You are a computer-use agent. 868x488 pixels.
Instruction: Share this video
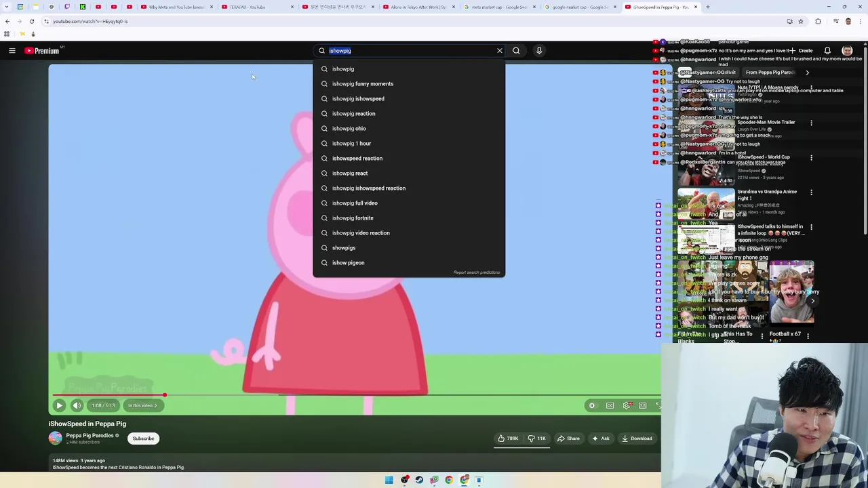pos(569,439)
